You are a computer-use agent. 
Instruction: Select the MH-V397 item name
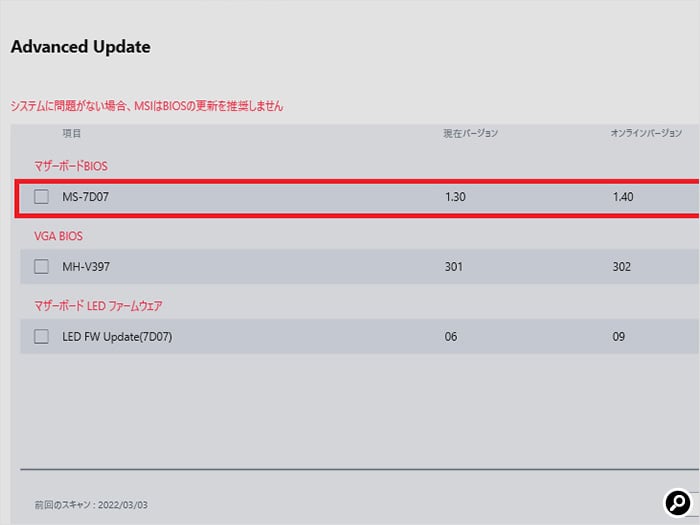click(86, 267)
